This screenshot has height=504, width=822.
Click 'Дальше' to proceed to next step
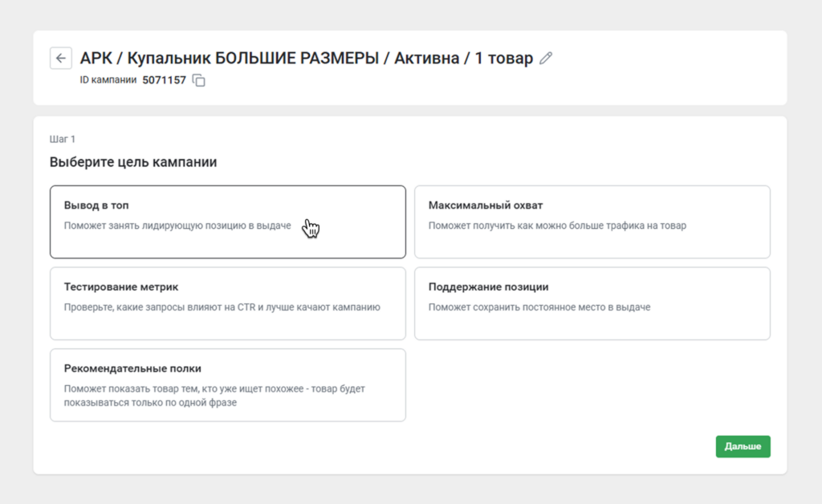coord(743,446)
